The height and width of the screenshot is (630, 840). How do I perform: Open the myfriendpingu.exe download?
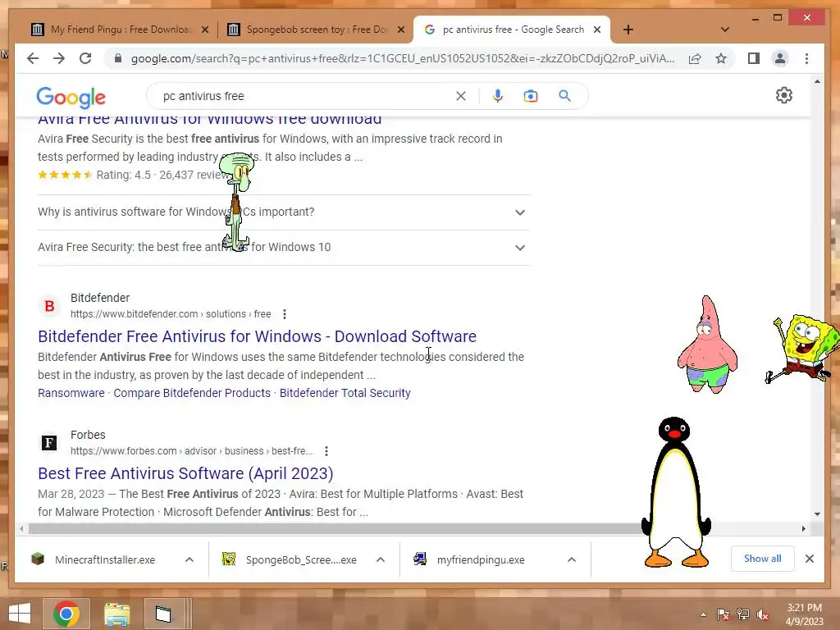pyautogui.click(x=480, y=559)
